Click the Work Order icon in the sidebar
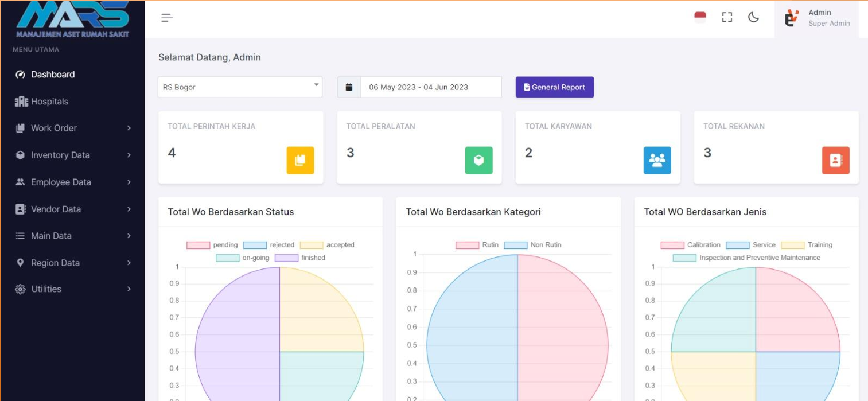This screenshot has height=401, width=868. [21, 128]
